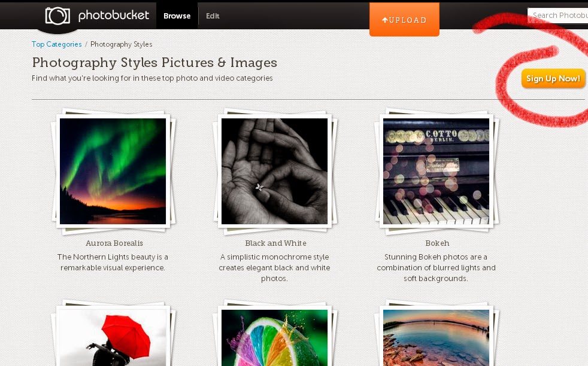This screenshot has height=366, width=588.
Task: Open the Black and White hands thumbnail
Action: 274,171
